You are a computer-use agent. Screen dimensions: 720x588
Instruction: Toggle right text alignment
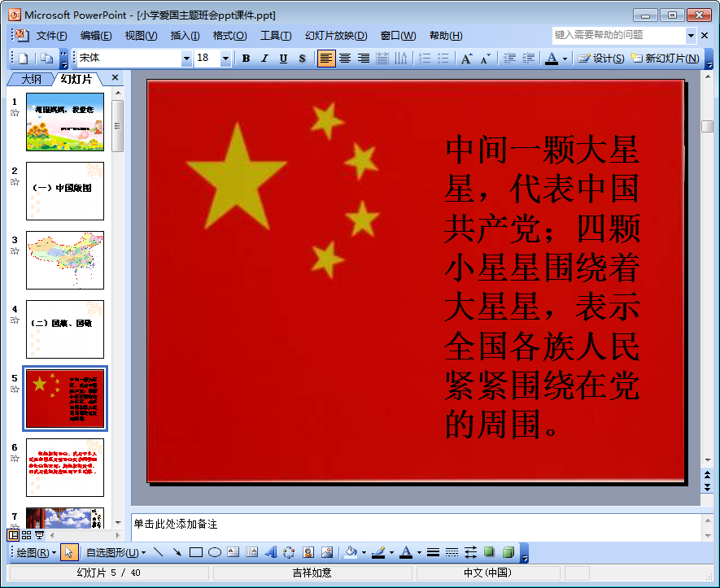coord(364,59)
